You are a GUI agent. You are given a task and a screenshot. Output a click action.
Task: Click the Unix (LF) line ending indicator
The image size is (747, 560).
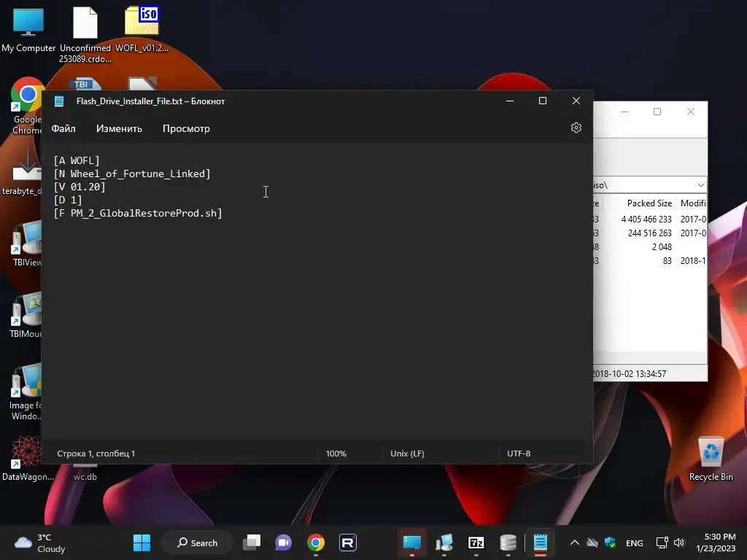click(x=407, y=454)
